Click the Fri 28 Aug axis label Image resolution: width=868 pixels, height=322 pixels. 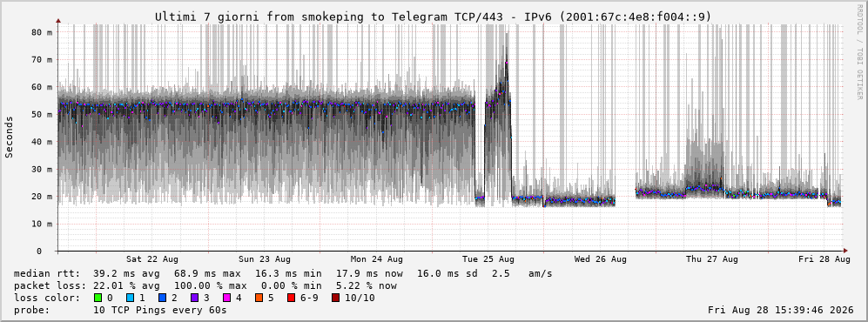tap(824, 259)
